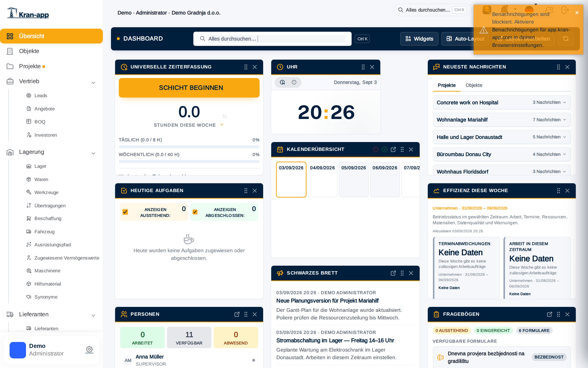
Task: Click the Wöchentlich progress bar
Action: pos(189,162)
